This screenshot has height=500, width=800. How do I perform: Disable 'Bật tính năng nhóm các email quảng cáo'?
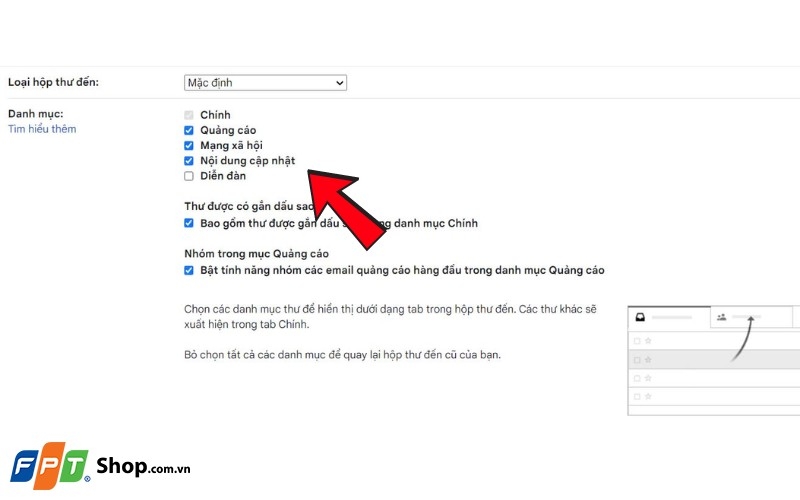[x=189, y=270]
